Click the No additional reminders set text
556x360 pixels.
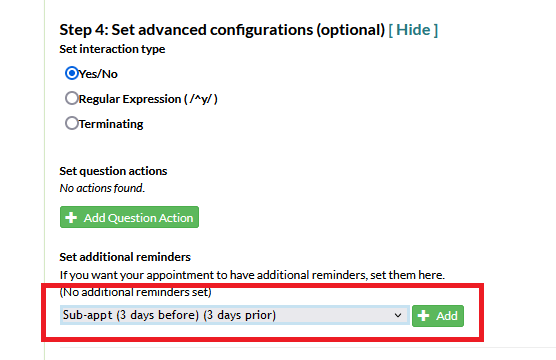135,292
